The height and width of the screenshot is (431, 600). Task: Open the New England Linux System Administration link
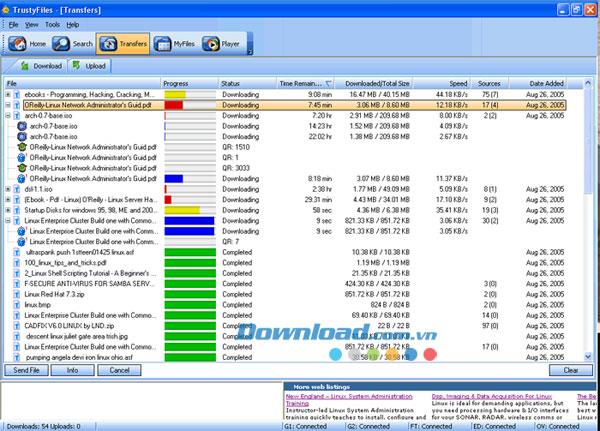tap(349, 400)
